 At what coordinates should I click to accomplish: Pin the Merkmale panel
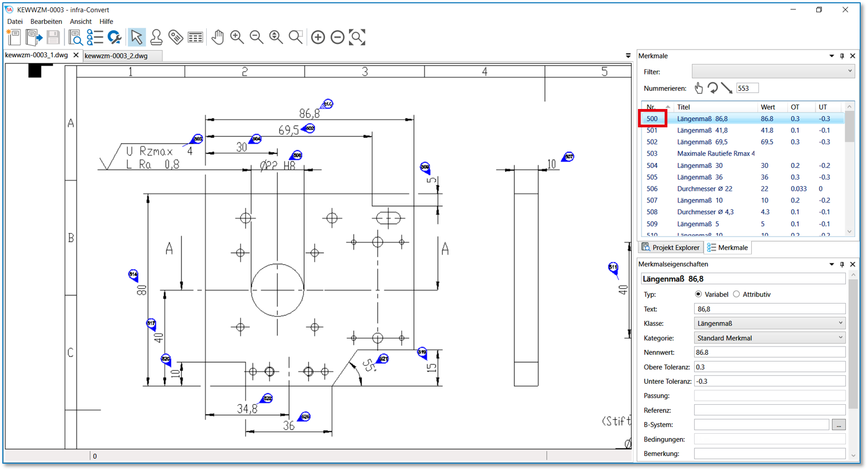coord(842,56)
